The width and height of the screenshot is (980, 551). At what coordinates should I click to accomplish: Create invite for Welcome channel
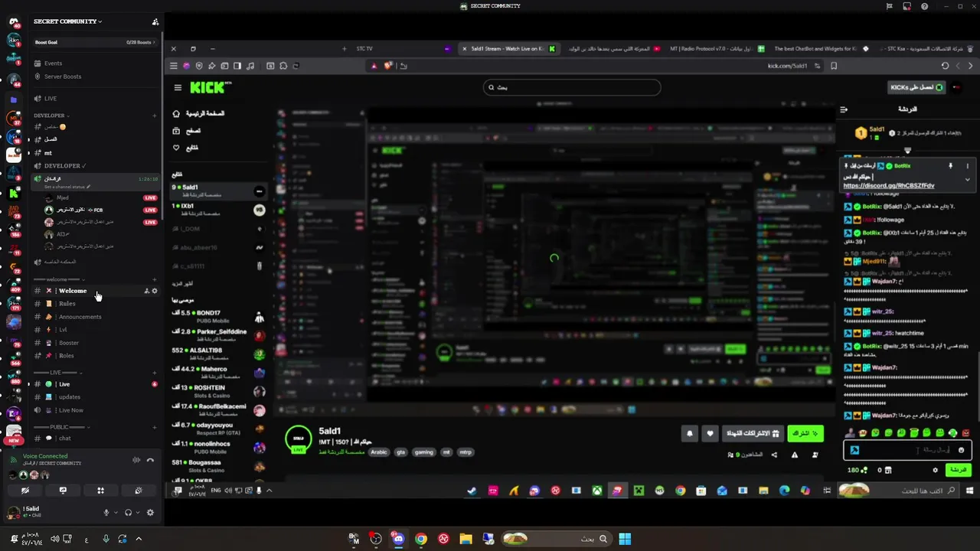(146, 291)
